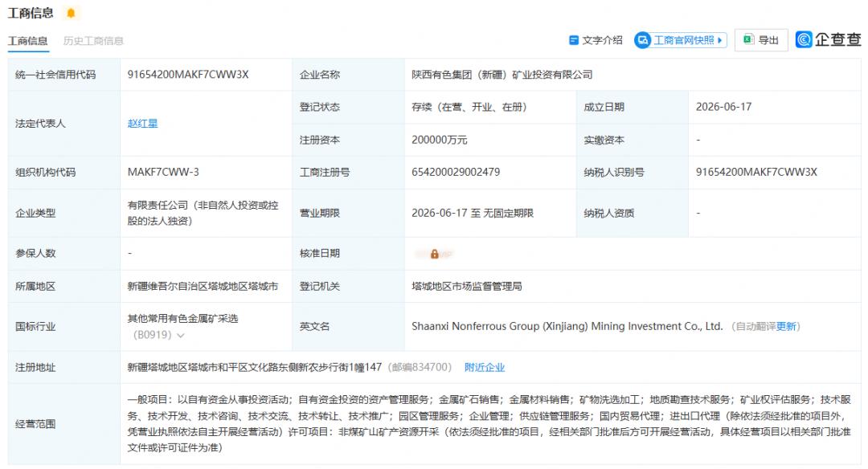Click 纳税人识别号 value 91654200MAKF7CWW3X
This screenshot has width=868, height=469.
point(756,172)
